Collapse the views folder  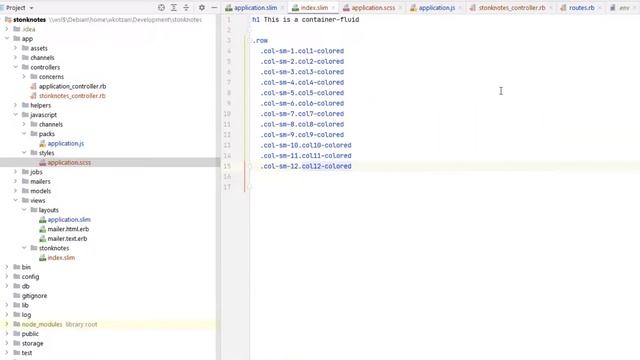point(16,200)
